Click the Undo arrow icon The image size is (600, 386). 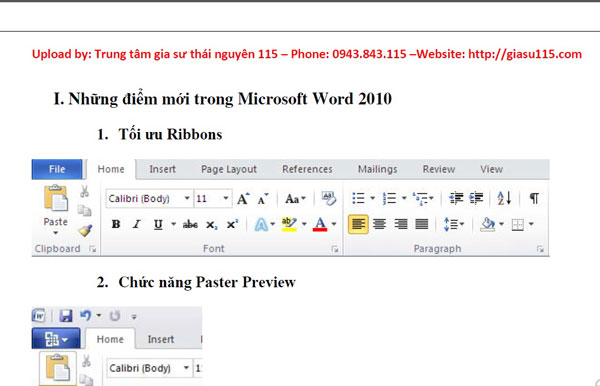pyautogui.click(x=86, y=316)
